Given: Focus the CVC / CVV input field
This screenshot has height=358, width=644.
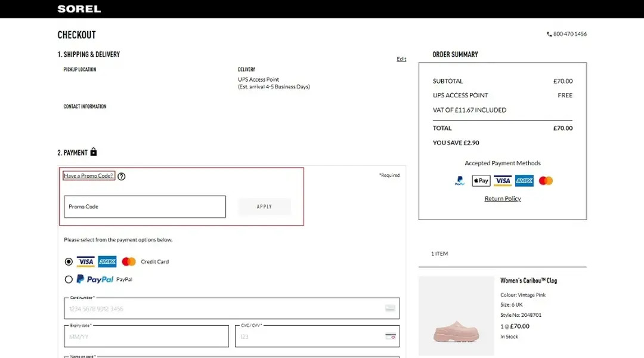Looking at the screenshot, I should tap(317, 336).
